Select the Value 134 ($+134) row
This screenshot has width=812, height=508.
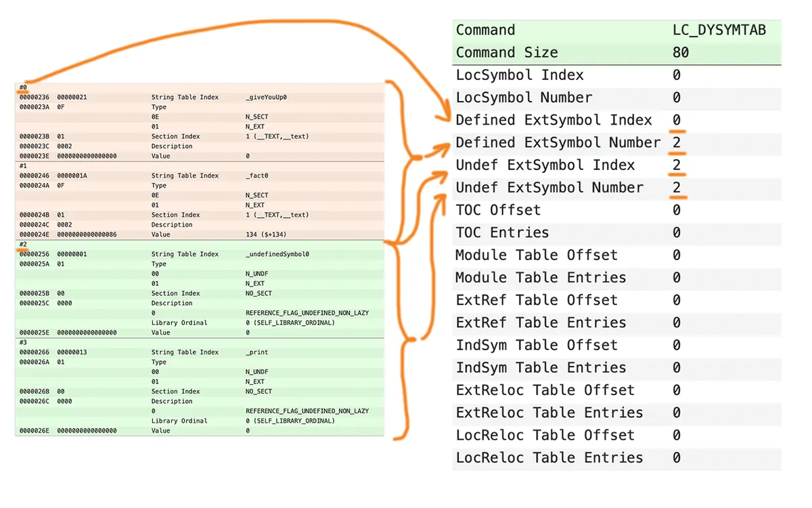click(200, 234)
